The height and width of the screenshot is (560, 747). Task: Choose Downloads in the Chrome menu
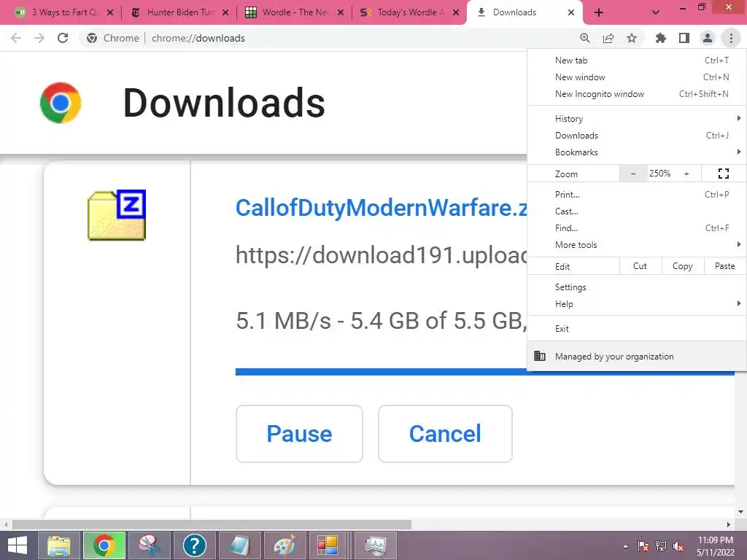[x=636, y=136]
